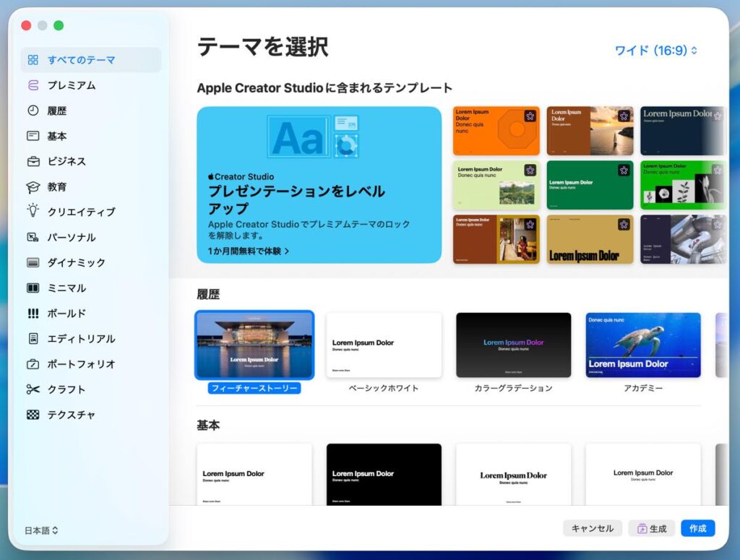Click the キャンセル button
740x560 pixels.
[593, 528]
